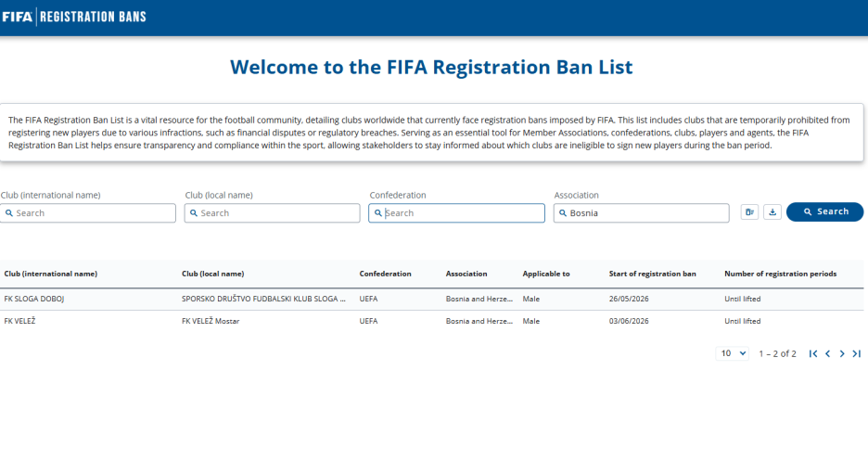
Task: Click Number of registration periods column header
Action: tap(780, 274)
